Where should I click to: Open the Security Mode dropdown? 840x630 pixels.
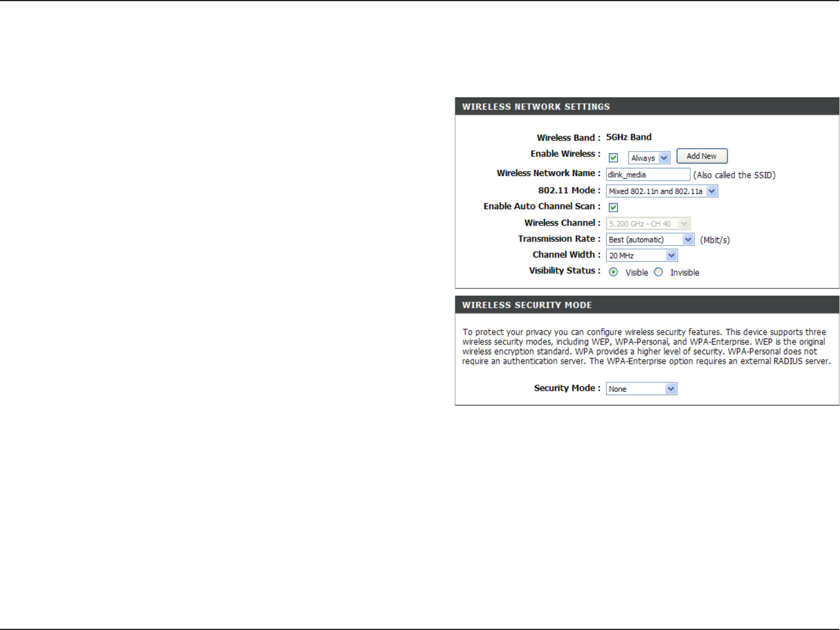pos(642,389)
